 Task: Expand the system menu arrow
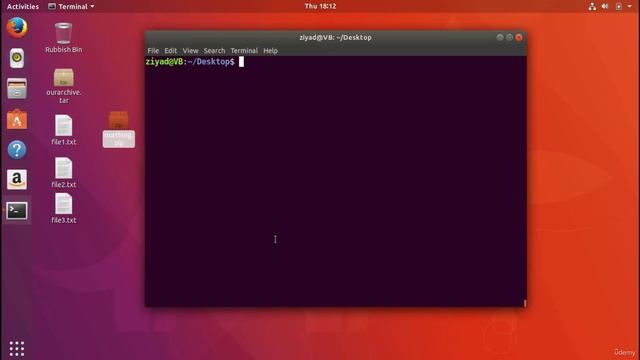pyautogui.click(x=629, y=6)
